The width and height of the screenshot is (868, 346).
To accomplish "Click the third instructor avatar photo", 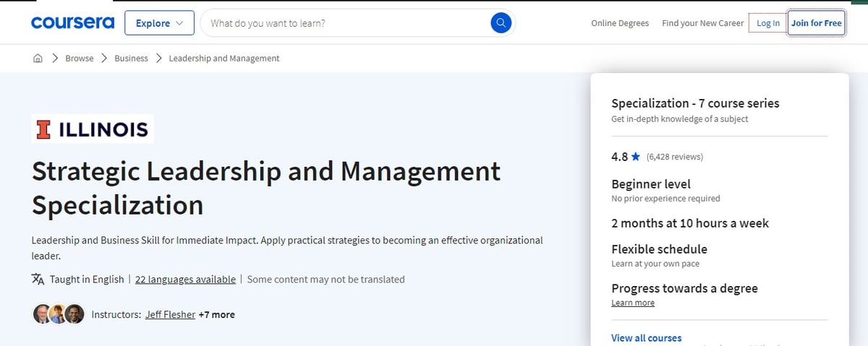I will click(75, 314).
